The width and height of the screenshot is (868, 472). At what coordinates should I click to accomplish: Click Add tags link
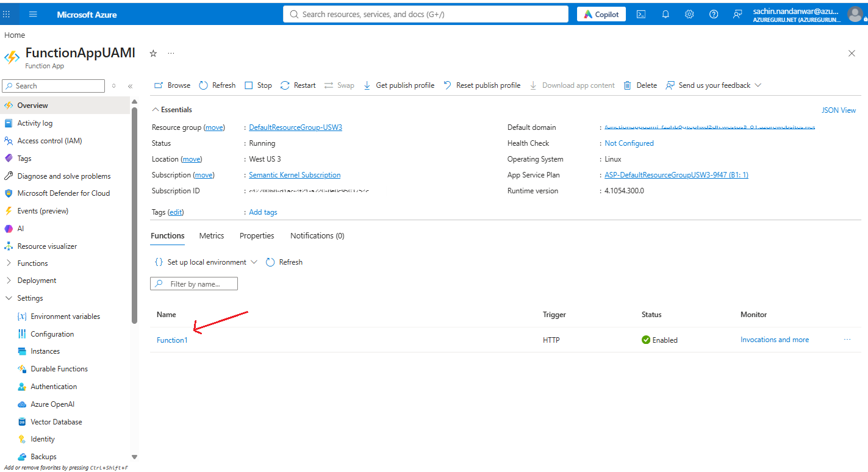(263, 212)
